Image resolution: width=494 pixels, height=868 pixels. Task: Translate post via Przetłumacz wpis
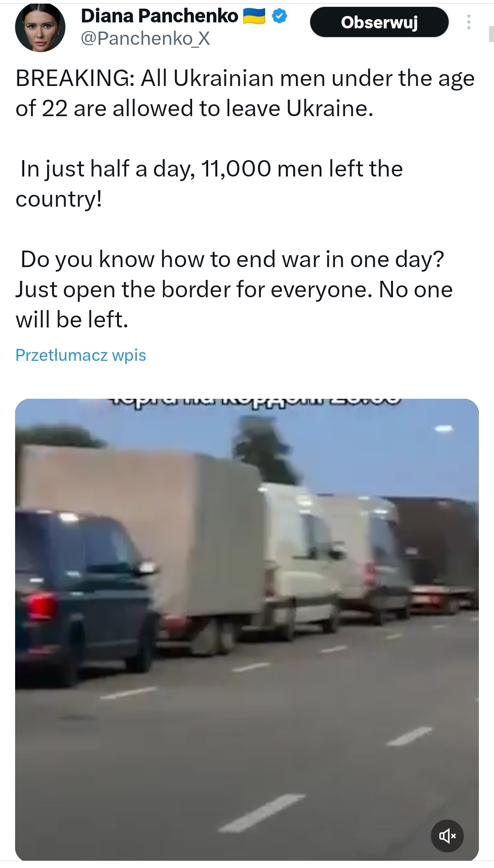[81, 355]
